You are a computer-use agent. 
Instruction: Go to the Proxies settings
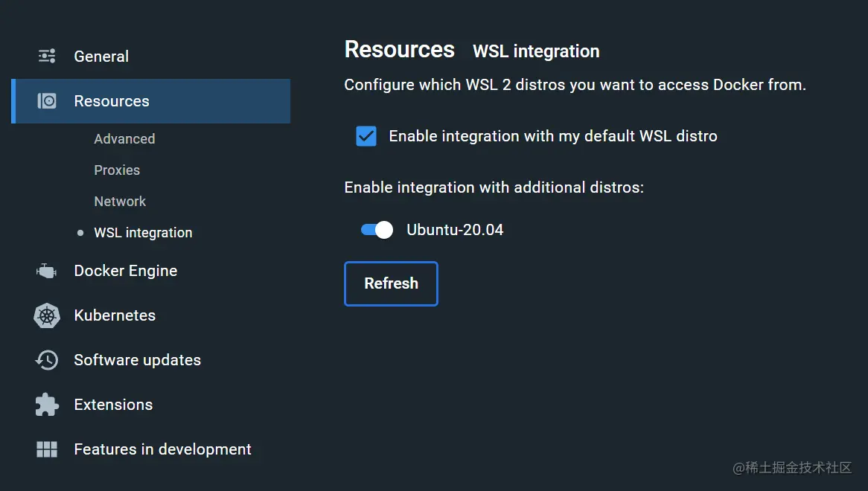click(117, 170)
